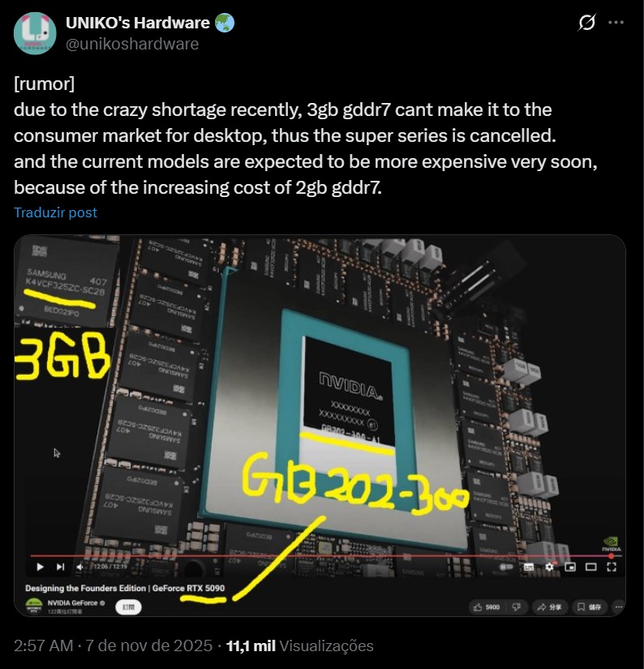Click the 7 de nov de 2025 timestamp

(149, 645)
